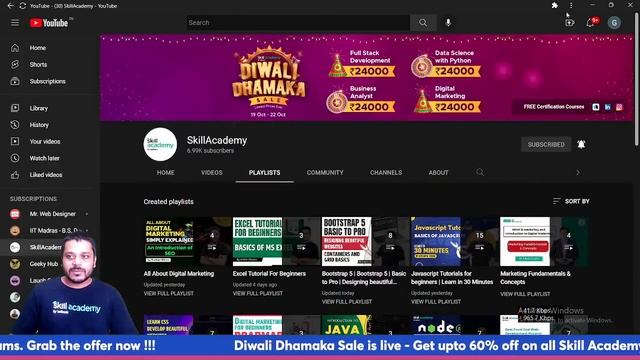View full playlist for Digital Marketing
Screen dimensions: 640x360
tap(169, 293)
